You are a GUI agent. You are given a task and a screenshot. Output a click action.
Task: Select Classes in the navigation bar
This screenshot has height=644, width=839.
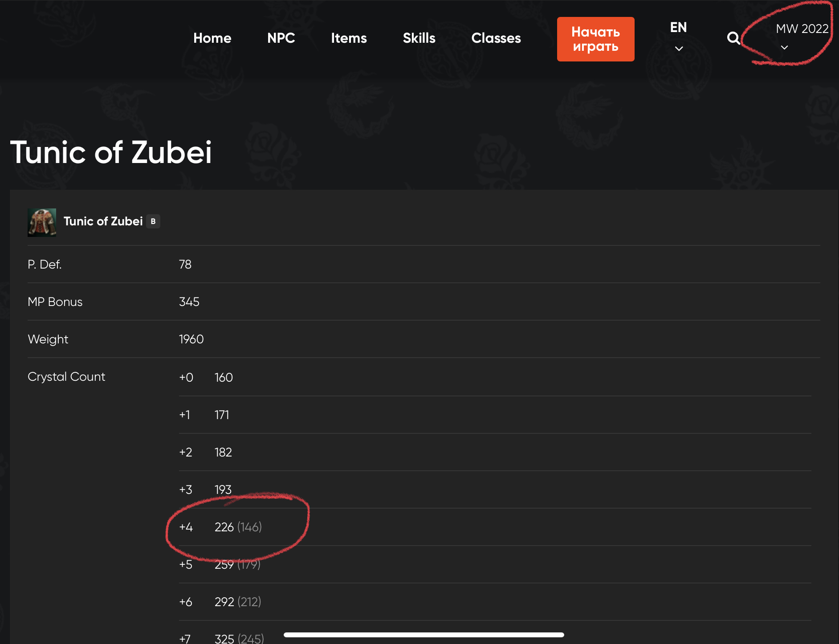pos(496,38)
